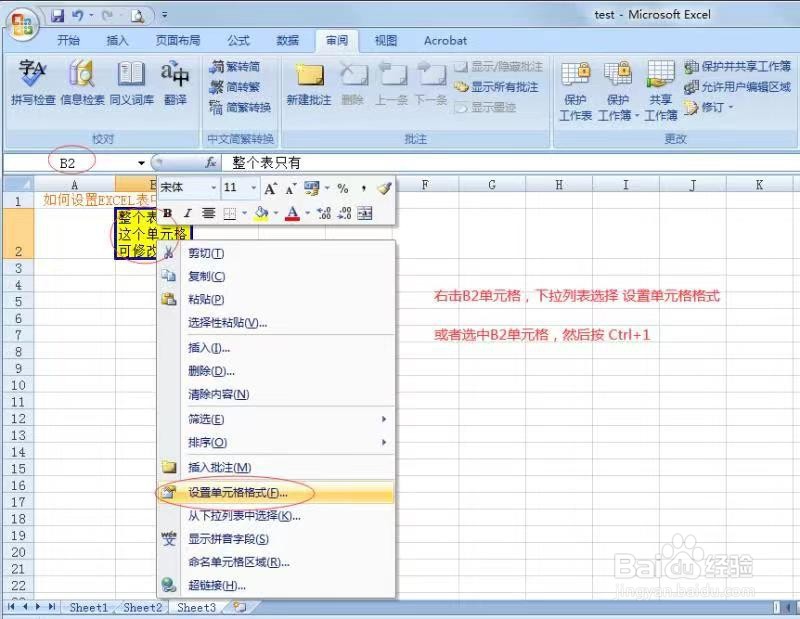Open print preview from quick access toolbar
800x619 pixels.
137,16
